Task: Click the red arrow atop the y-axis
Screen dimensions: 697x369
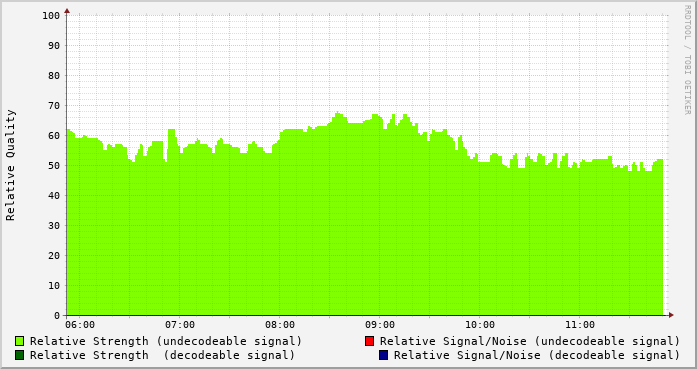Action: 67,11
